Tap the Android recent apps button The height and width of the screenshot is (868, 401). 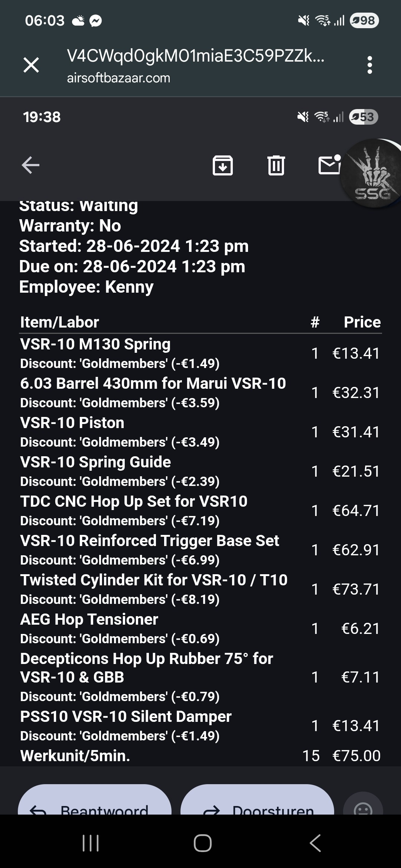coord(90,843)
